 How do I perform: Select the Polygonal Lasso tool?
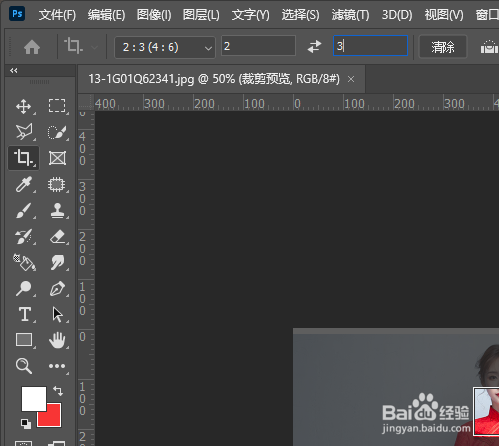pos(24,132)
